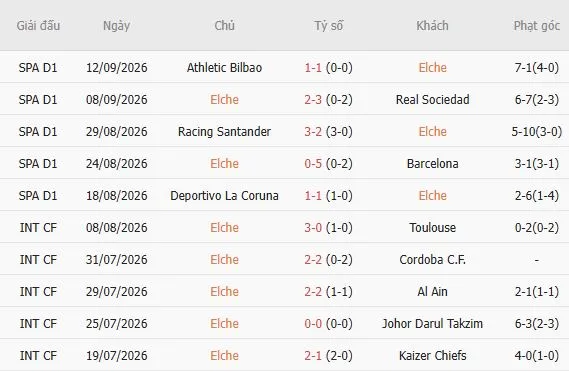Open the Johor Darul Takzim team link
This screenshot has width=569, height=372.
(432, 323)
